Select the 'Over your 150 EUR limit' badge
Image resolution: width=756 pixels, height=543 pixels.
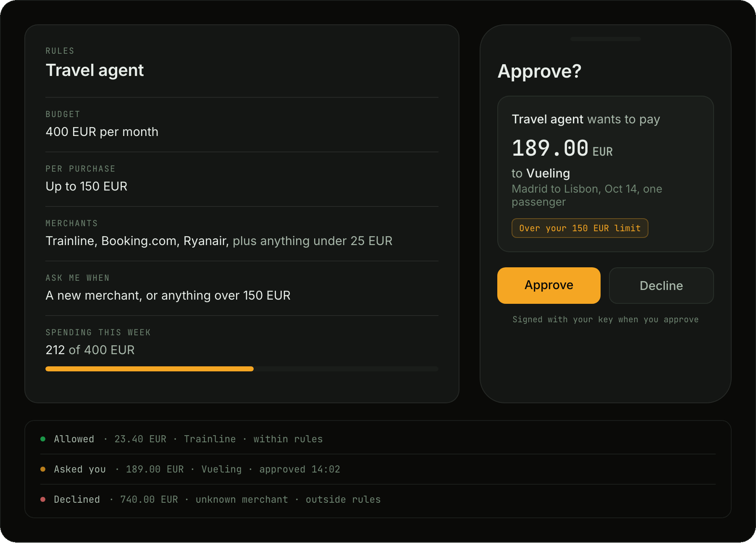580,228
